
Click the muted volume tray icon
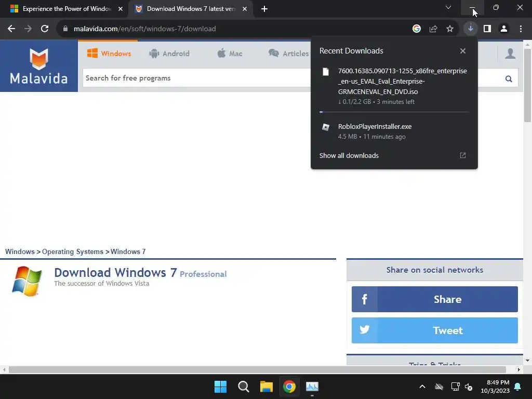(469, 387)
